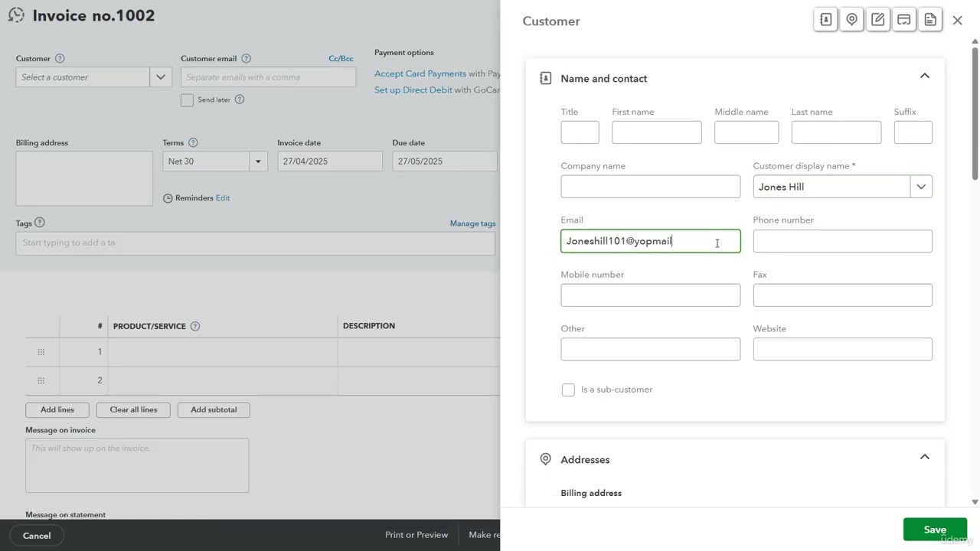Open Set up Direct Debit link
The image size is (980, 551).
pyautogui.click(x=413, y=90)
